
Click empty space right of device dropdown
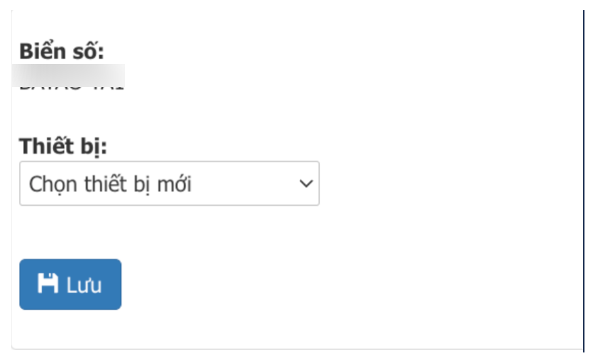point(447,183)
